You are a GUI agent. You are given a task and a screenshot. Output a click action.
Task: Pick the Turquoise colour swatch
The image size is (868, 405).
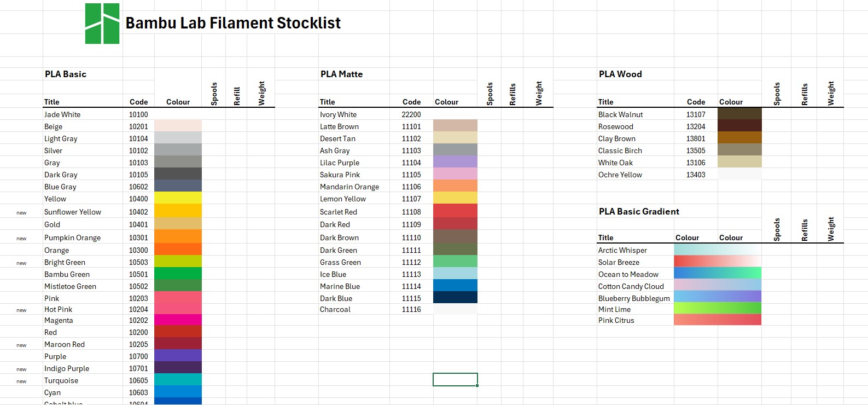(178, 380)
